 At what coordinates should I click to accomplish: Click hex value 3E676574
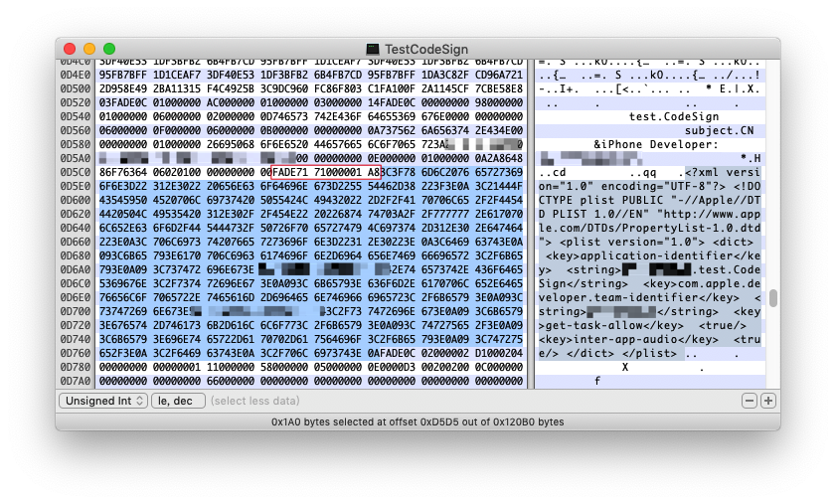(x=123, y=325)
